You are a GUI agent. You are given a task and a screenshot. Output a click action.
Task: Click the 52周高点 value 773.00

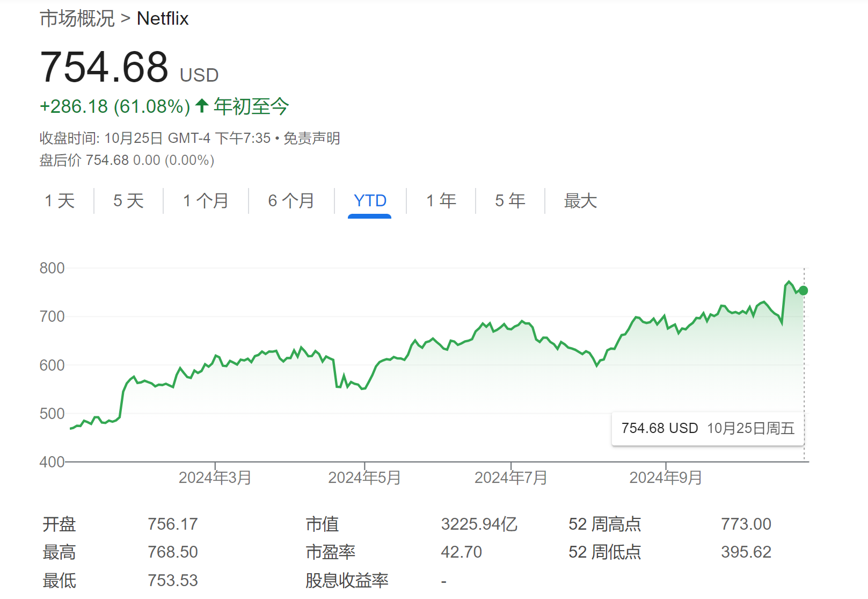tap(747, 524)
